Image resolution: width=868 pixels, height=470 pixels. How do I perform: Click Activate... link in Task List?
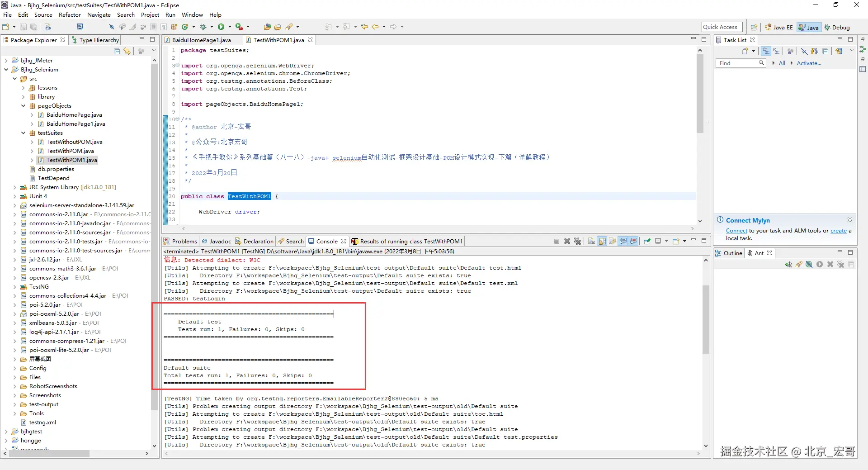[x=809, y=63]
